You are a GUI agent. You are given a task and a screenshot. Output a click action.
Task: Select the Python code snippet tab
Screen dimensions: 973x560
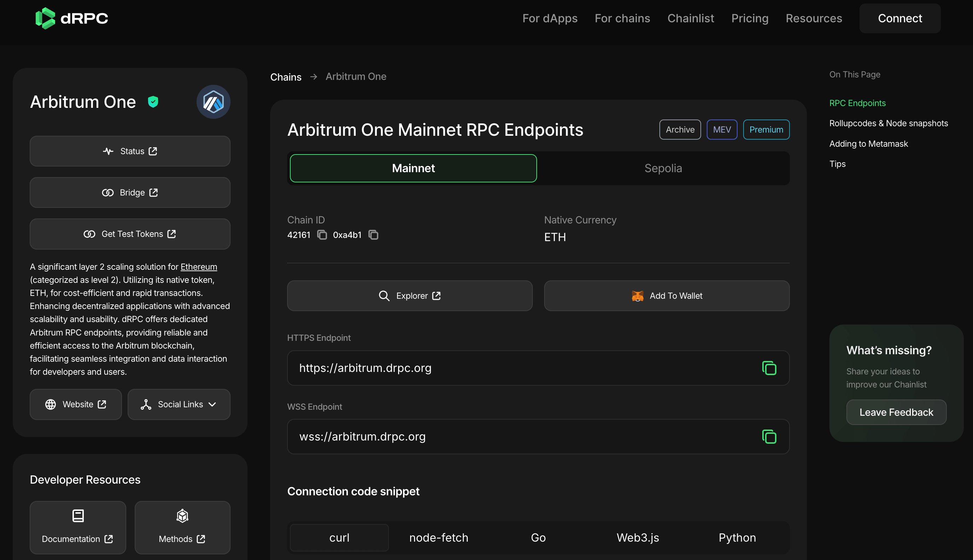[736, 537]
